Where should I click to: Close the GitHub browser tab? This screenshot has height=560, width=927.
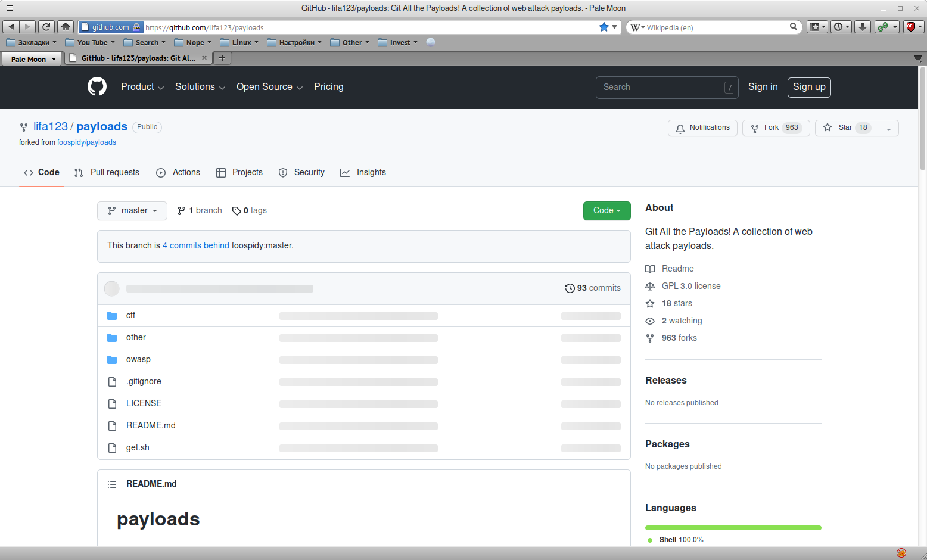[204, 58]
